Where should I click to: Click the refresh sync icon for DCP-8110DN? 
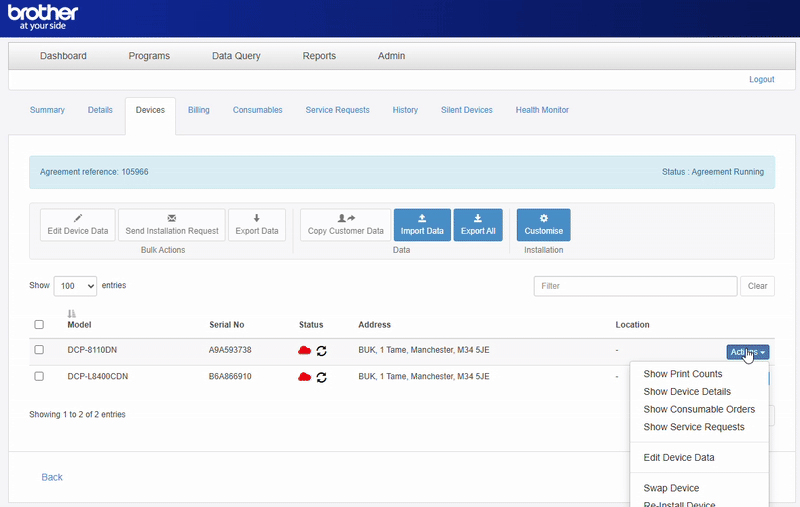coord(322,351)
